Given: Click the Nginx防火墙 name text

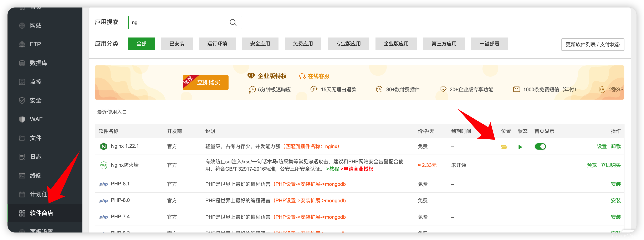Looking at the screenshot, I should tap(124, 165).
